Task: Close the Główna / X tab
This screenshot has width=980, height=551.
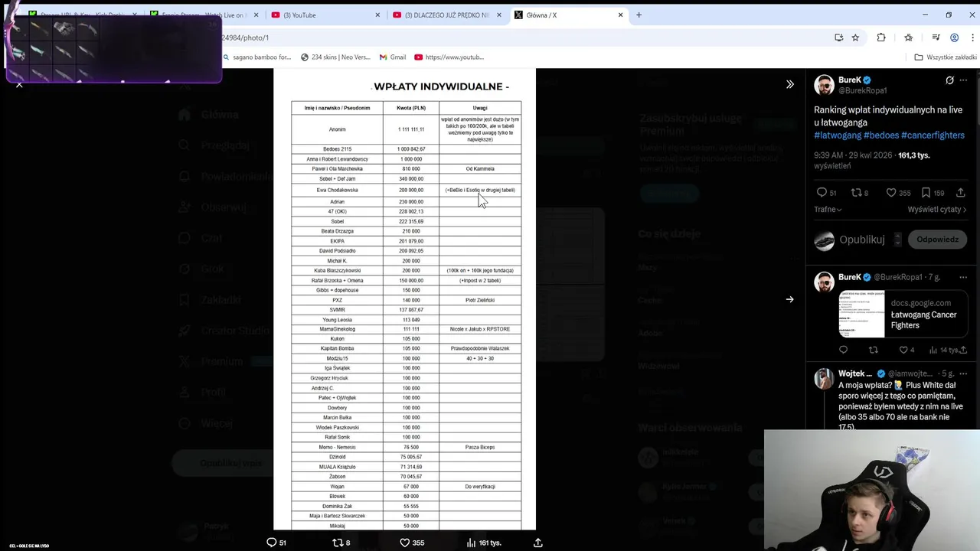Action: (x=620, y=15)
